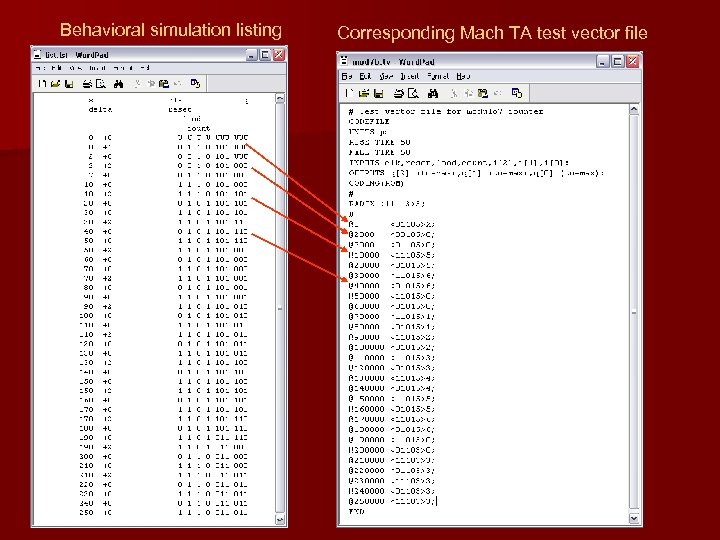This screenshot has height=540, width=720.
Task: Click Copy icon in right WordPad window
Action: 468,94
